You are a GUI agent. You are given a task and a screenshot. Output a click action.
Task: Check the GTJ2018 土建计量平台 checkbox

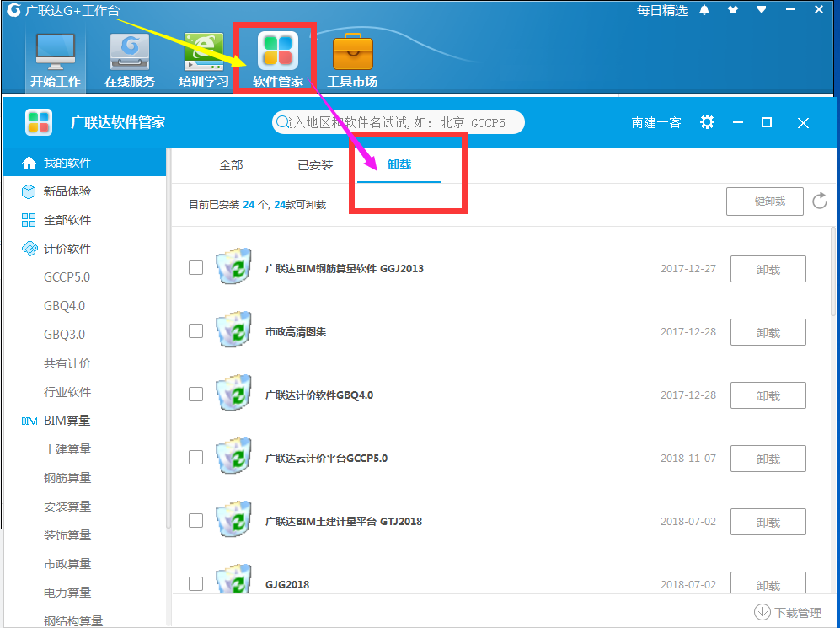pos(196,520)
